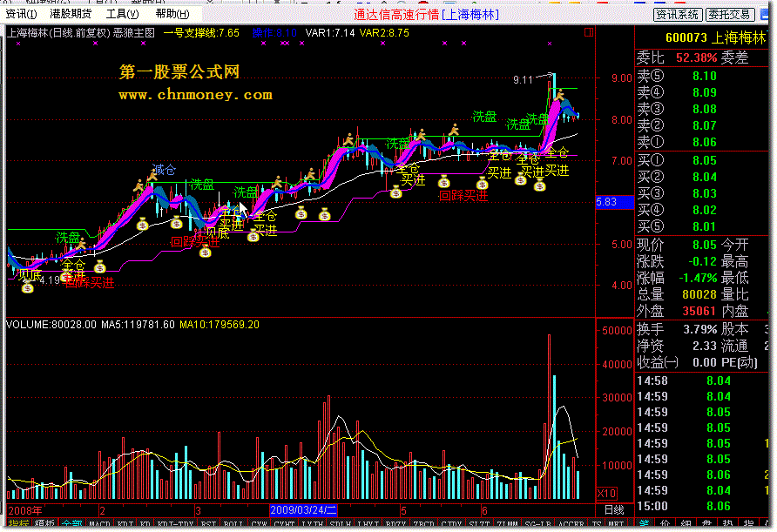
Task: Click the 买④ 8.02 order row
Action: point(701,210)
